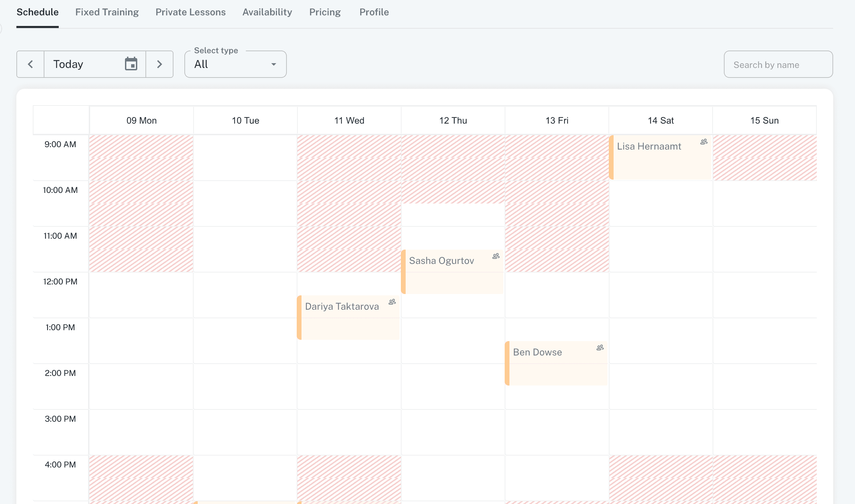855x504 pixels.
Task: Expand the Select type dropdown arrow
Action: (274, 64)
